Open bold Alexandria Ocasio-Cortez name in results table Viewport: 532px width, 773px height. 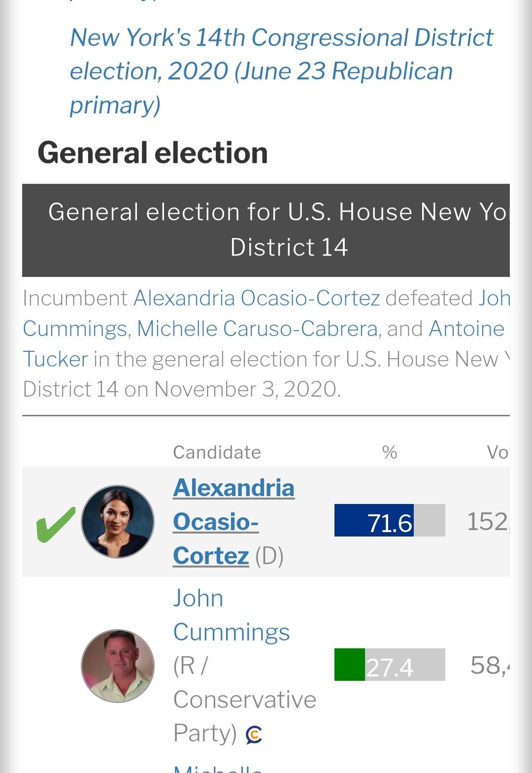233,522
